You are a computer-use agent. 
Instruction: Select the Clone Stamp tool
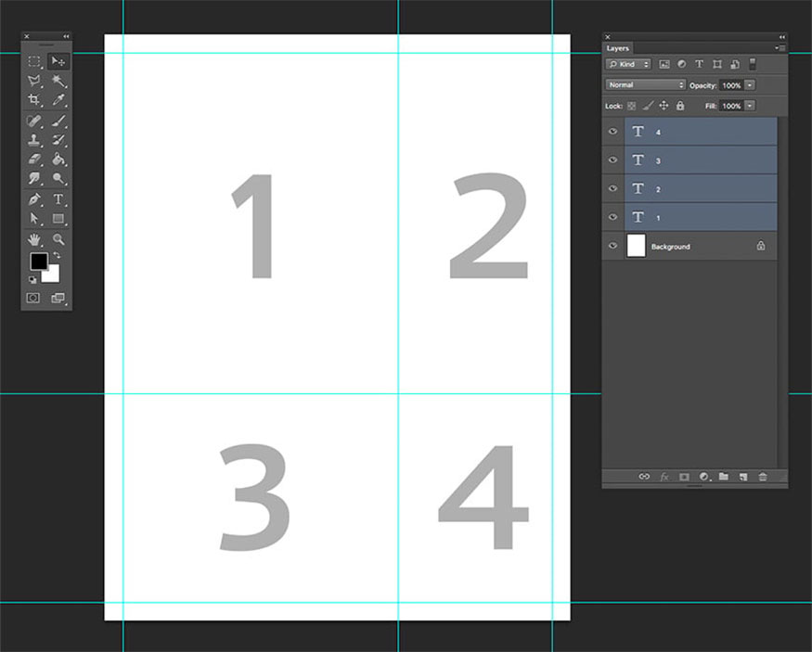[34, 140]
